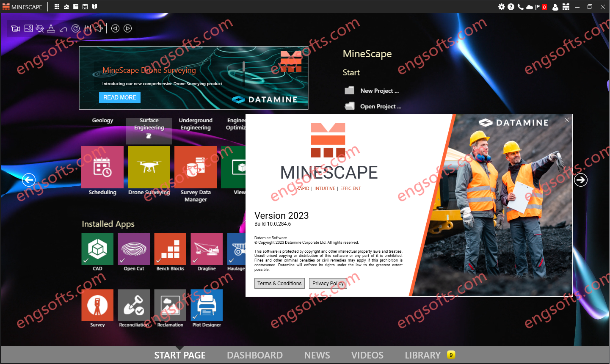Click the mountain terrain icon in title bar
Screen dimensions: 610x364
click(66, 7)
